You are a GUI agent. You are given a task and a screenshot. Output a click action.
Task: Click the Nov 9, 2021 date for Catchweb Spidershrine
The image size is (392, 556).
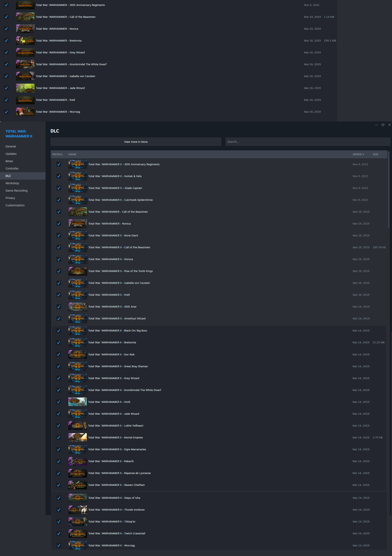(x=360, y=200)
